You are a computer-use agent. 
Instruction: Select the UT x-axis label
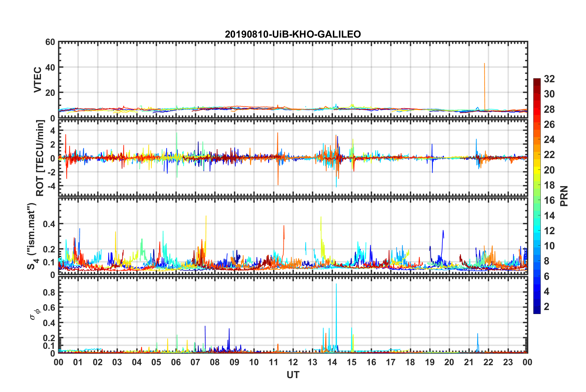tap(293, 375)
